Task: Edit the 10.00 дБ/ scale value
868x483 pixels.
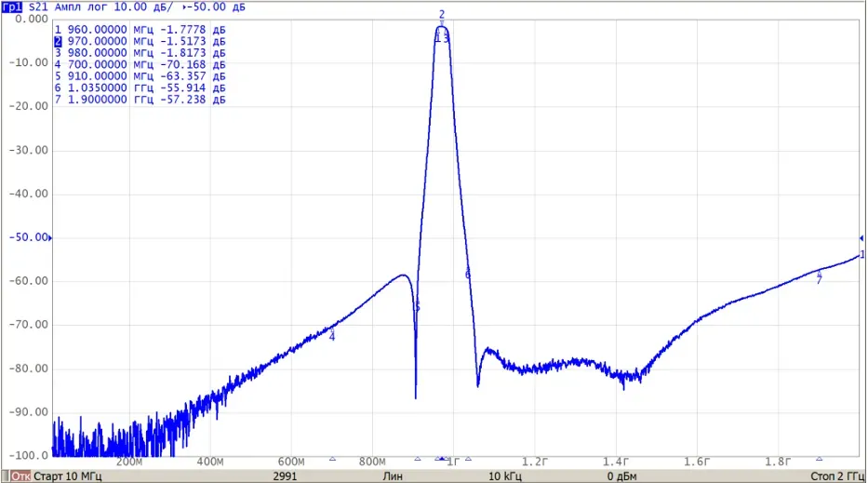Action: pyautogui.click(x=143, y=7)
